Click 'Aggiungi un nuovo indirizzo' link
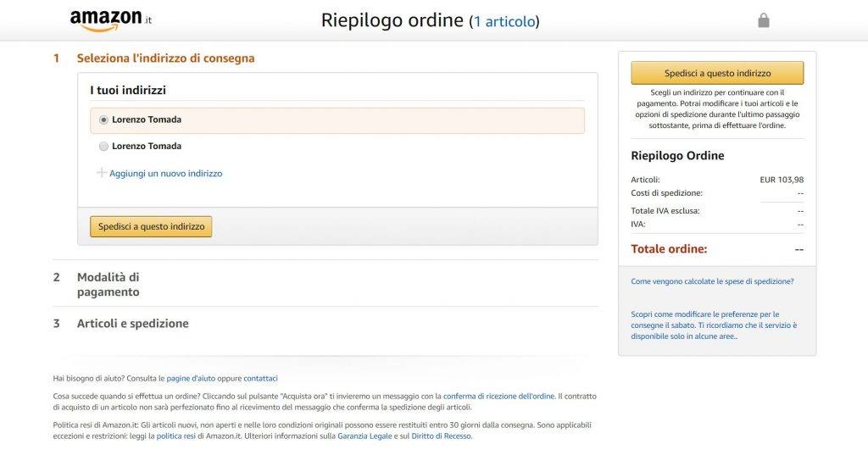 (165, 174)
